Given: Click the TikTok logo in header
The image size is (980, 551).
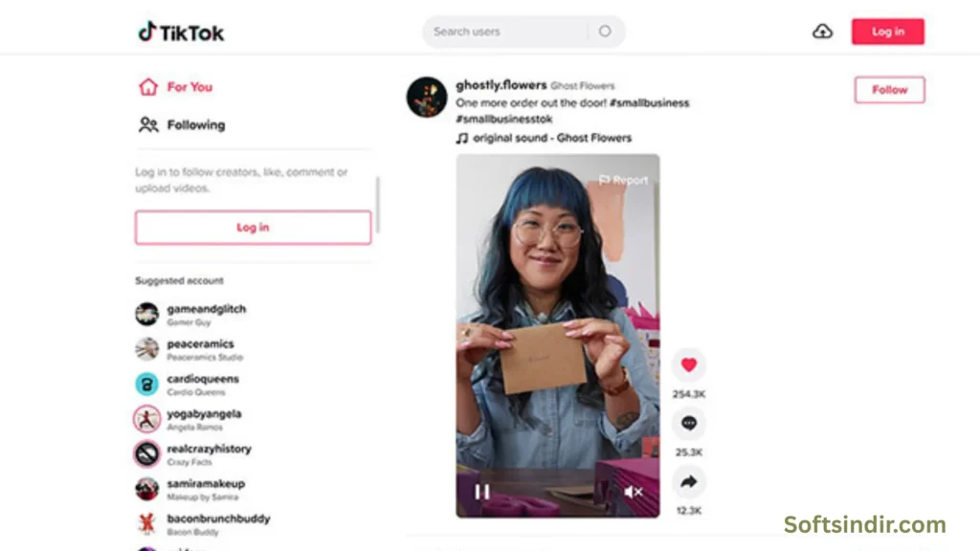Looking at the screenshot, I should (181, 32).
